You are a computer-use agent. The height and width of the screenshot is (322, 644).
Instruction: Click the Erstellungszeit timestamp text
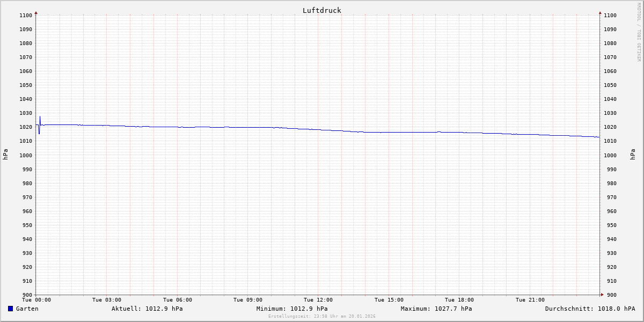click(322, 316)
